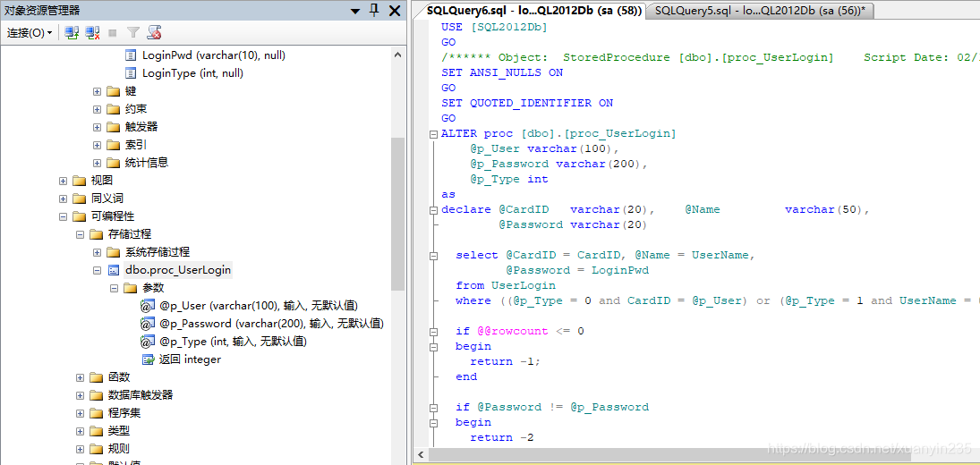Expand the 程序集 folder
This screenshot has width=980, height=465.
(80, 413)
